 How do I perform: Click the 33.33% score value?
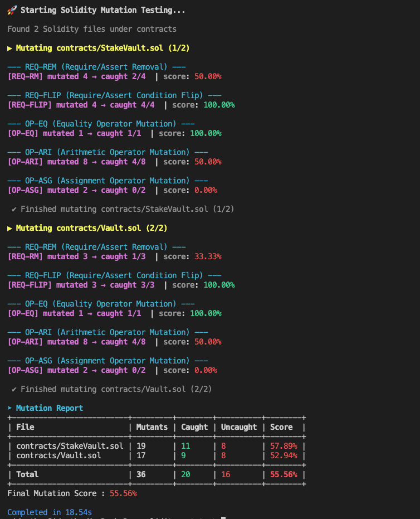click(x=208, y=257)
